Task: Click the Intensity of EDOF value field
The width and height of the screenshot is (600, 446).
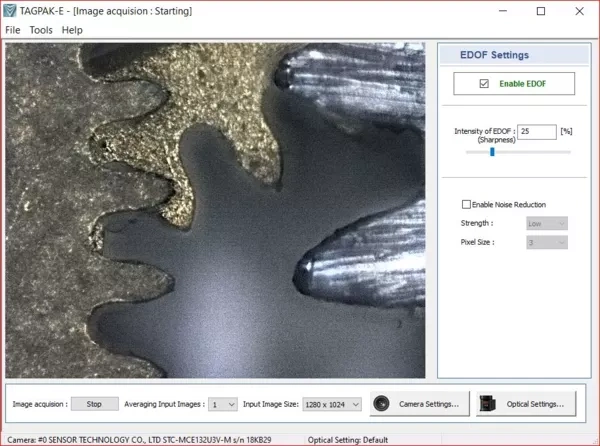Action: coord(537,131)
